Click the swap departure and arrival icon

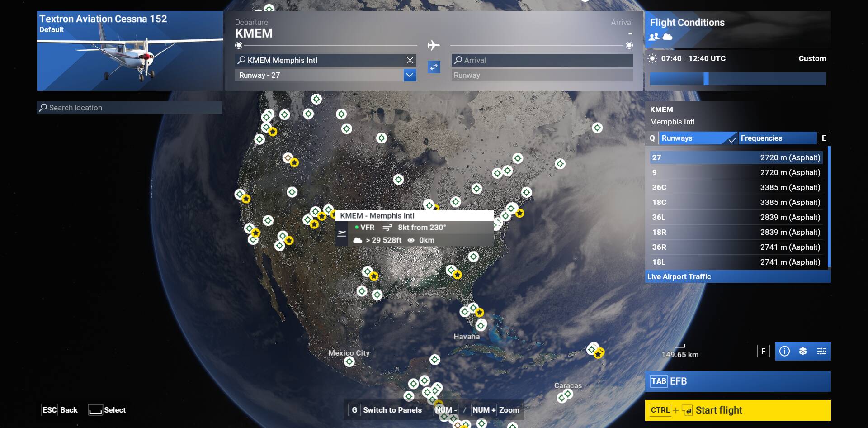(x=434, y=67)
